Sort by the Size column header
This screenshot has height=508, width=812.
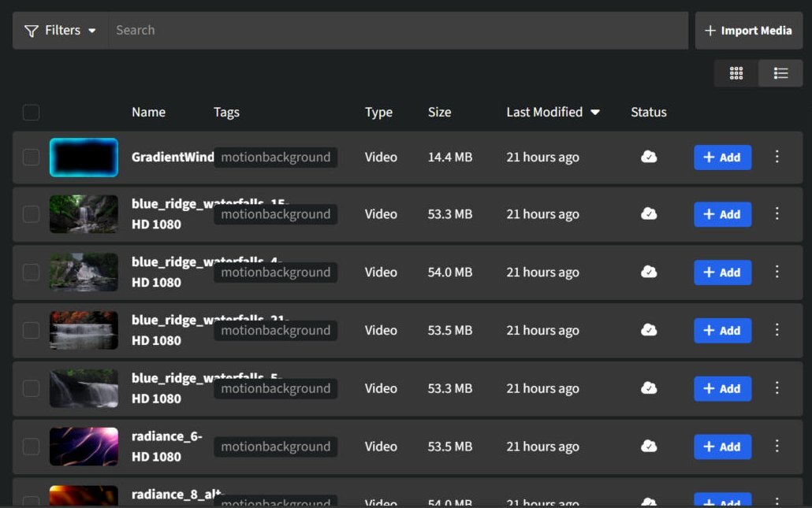[x=439, y=113]
